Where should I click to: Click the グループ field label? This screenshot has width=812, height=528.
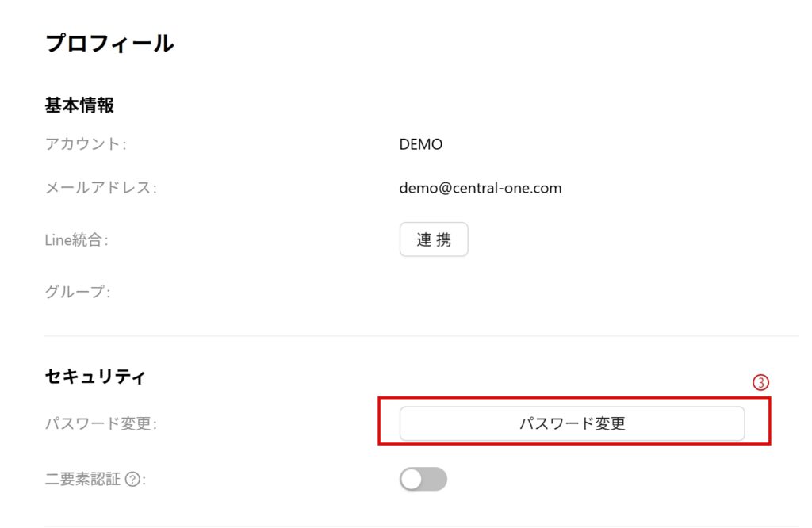(77, 292)
